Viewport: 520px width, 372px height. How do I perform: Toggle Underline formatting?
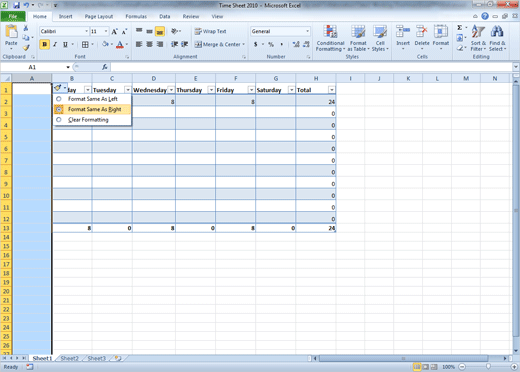pyautogui.click(x=65, y=44)
